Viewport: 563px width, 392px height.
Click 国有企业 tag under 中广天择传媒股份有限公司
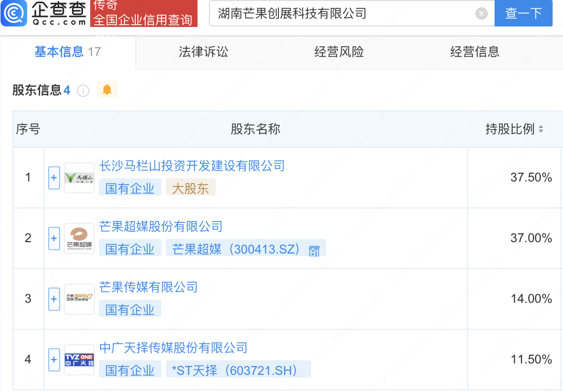[130, 369]
